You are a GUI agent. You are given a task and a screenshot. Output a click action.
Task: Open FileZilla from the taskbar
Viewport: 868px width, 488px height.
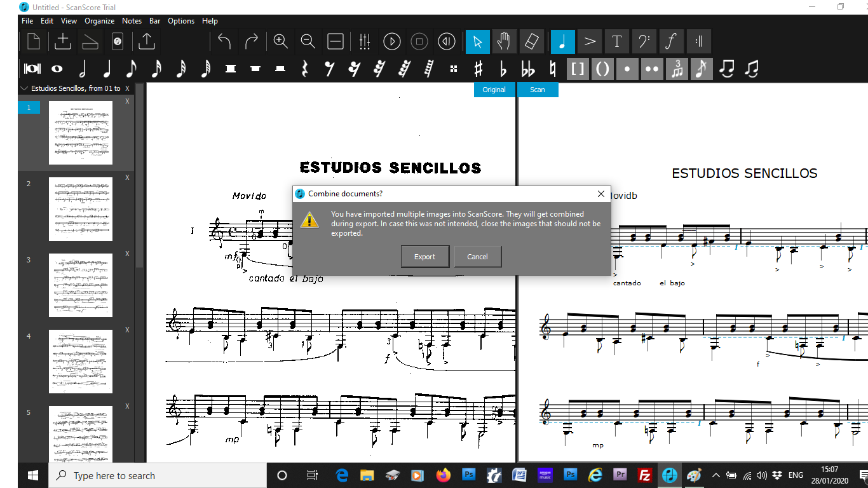tap(644, 475)
